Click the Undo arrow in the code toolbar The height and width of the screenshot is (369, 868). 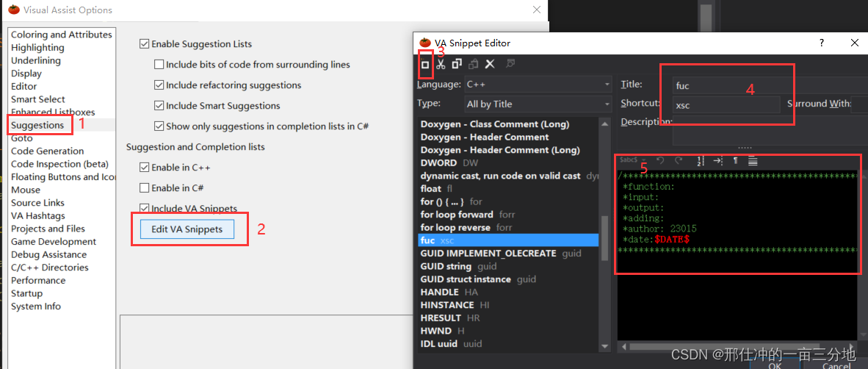click(x=660, y=161)
